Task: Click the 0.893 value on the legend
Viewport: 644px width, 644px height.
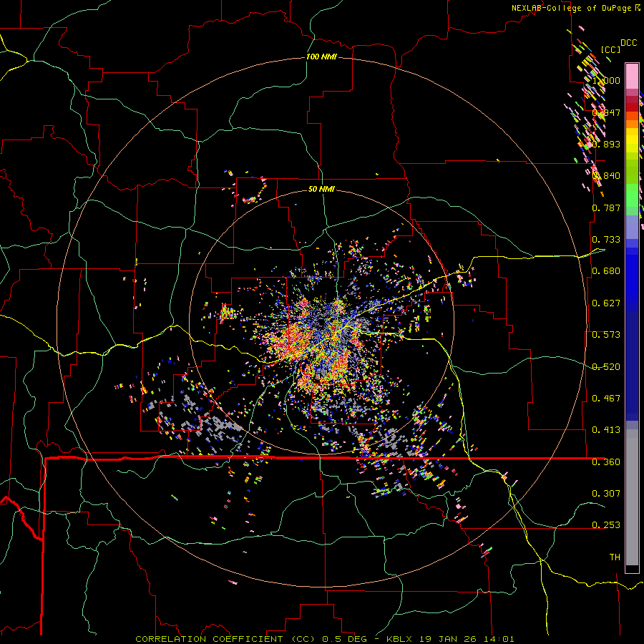Action: [x=606, y=144]
